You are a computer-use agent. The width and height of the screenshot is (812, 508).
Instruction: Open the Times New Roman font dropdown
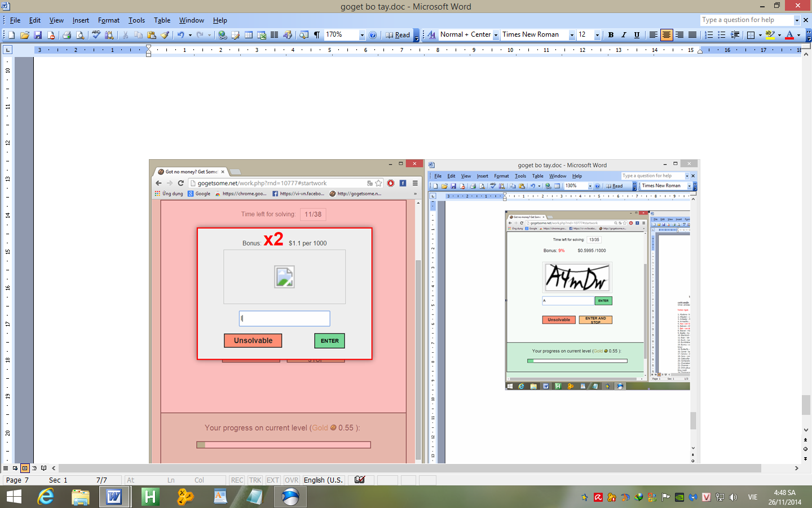[x=572, y=35]
